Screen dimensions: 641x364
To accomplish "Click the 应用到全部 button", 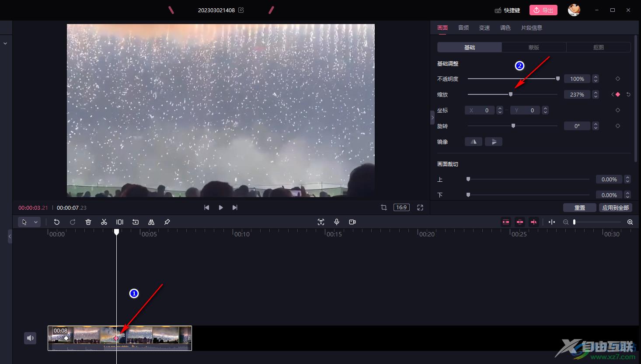I will pyautogui.click(x=616, y=208).
